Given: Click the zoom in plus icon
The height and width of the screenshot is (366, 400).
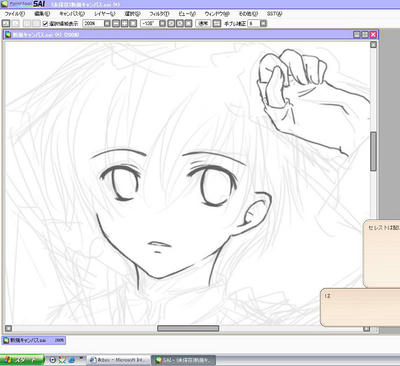Looking at the screenshot, I should click(x=124, y=23).
